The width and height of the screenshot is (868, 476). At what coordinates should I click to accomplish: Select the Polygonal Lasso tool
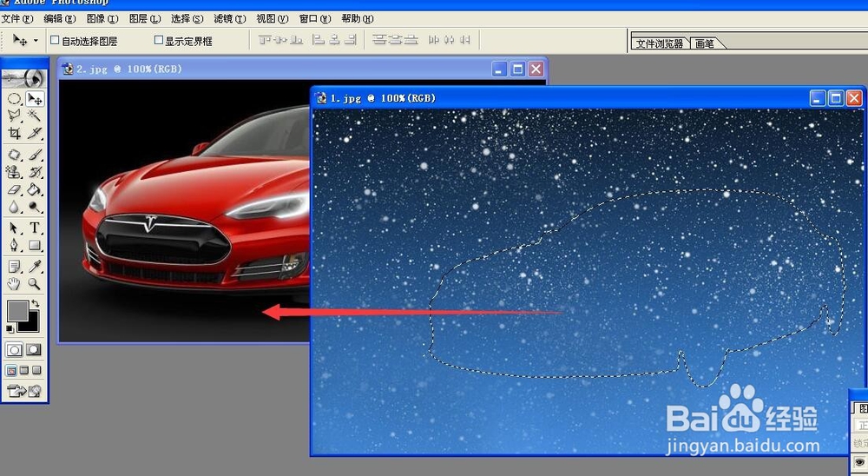click(14, 116)
